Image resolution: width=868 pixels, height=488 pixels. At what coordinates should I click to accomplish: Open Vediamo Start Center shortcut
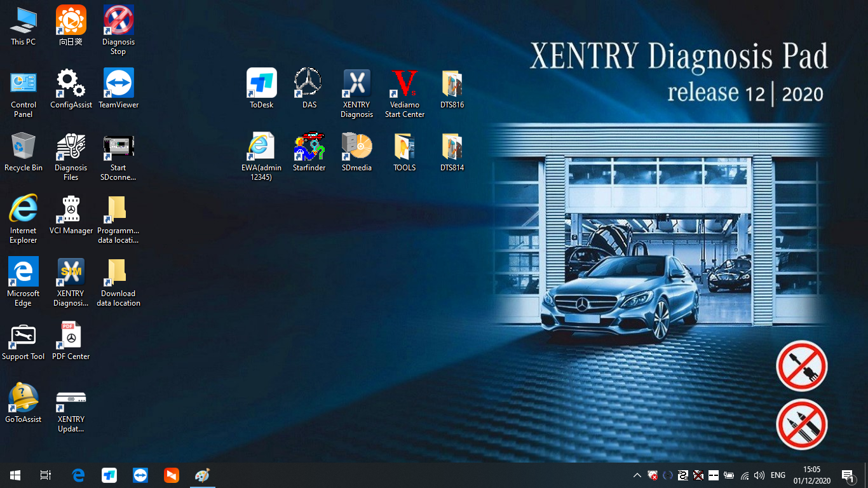pos(405,93)
